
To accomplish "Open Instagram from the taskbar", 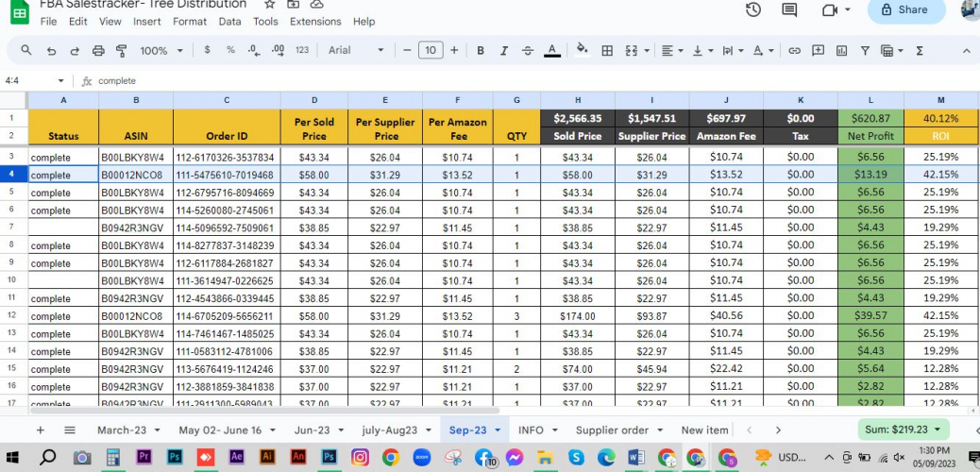I will point(360,458).
